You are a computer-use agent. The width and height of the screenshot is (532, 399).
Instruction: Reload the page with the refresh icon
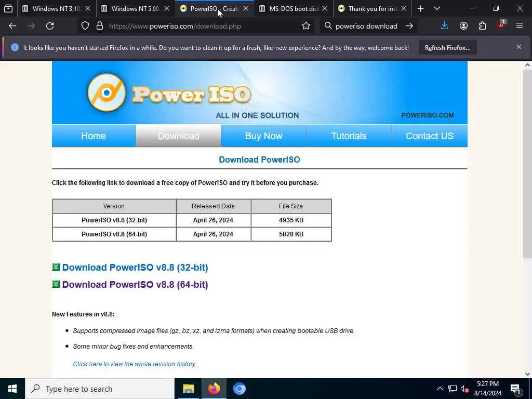(50, 26)
